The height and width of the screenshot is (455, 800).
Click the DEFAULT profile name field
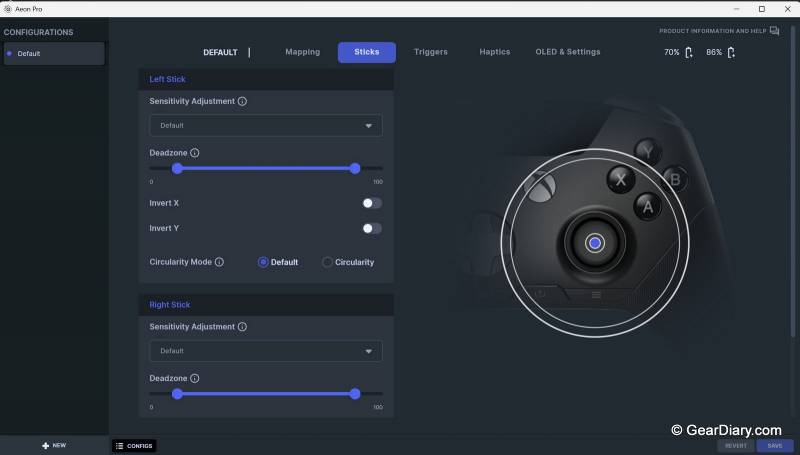click(x=220, y=53)
